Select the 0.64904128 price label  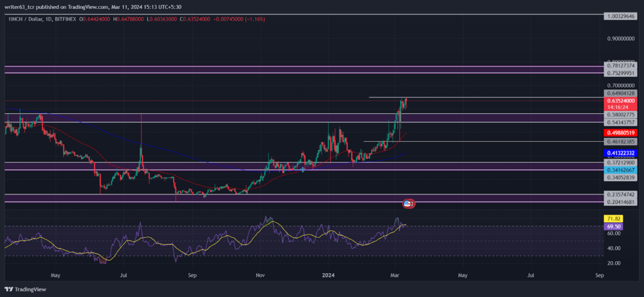pos(621,93)
